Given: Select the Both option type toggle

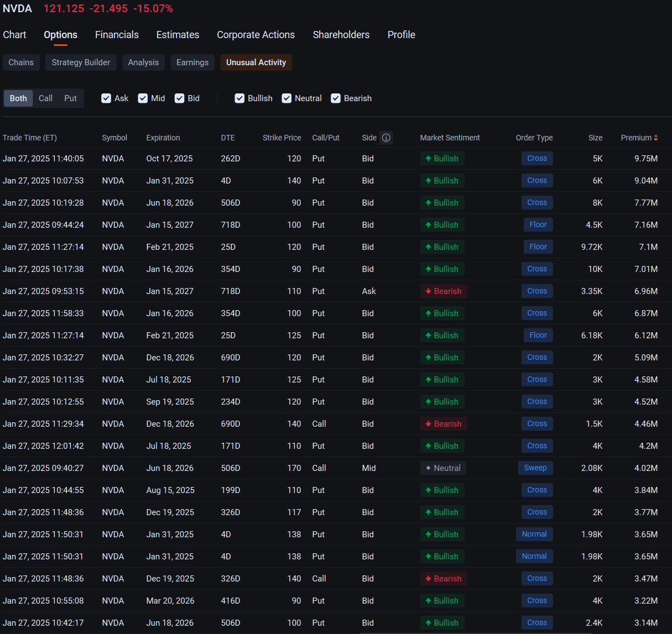Looking at the screenshot, I should click(18, 98).
